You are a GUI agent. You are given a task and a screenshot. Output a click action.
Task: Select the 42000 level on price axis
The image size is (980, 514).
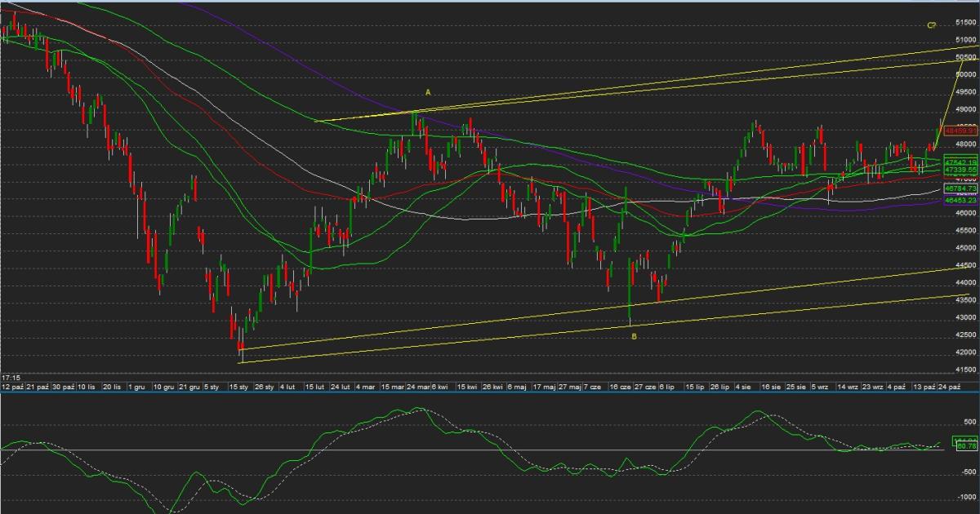966,352
